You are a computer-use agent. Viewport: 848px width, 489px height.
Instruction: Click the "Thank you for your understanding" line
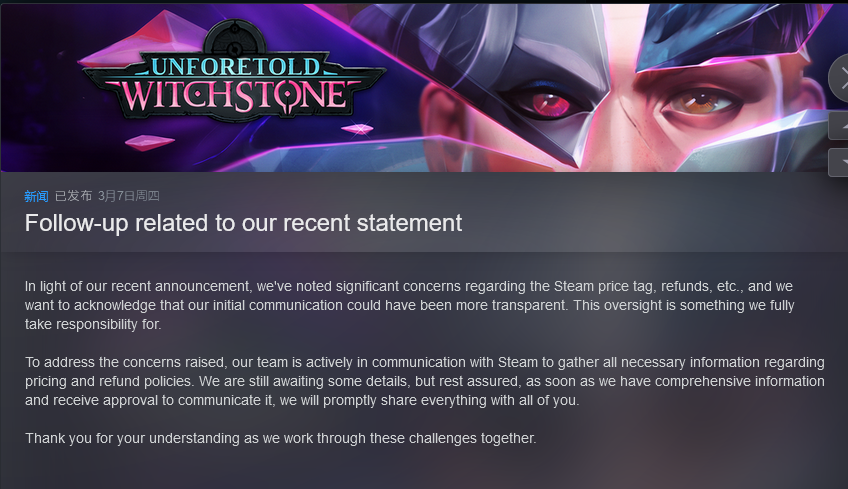point(280,438)
